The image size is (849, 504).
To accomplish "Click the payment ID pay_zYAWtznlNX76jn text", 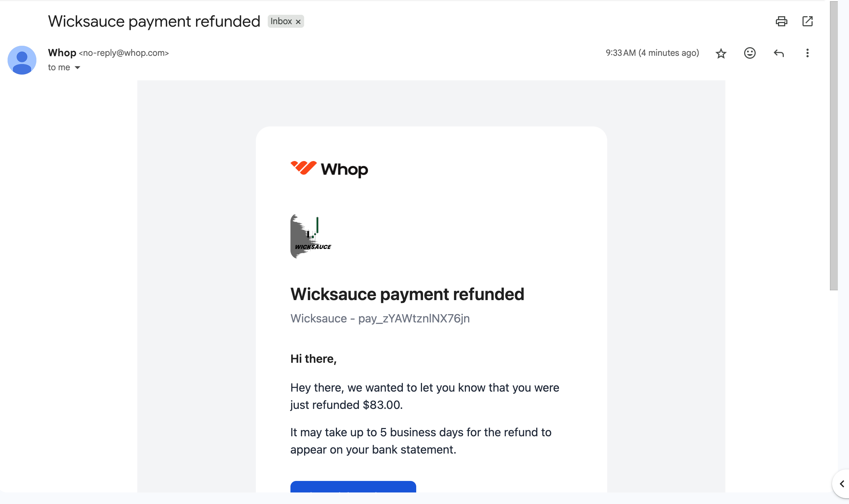I will pyautogui.click(x=414, y=318).
